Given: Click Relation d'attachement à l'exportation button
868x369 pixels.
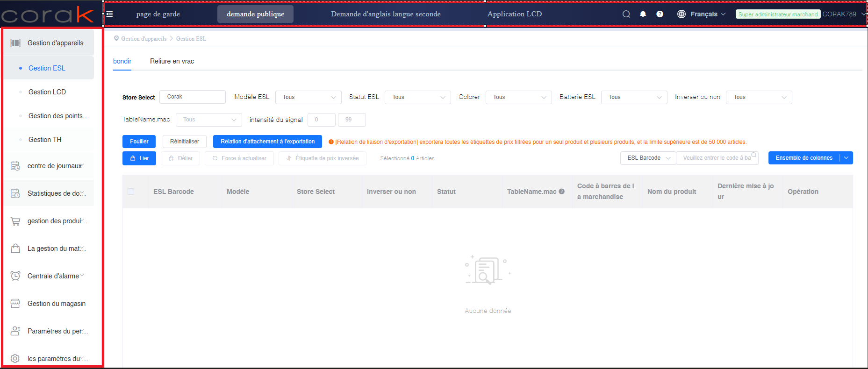Looking at the screenshot, I should click(x=268, y=142).
